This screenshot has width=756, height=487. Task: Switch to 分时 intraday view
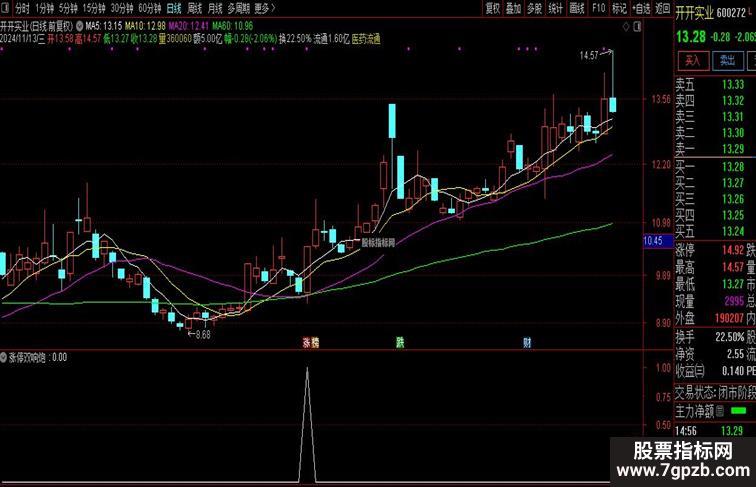click(22, 8)
